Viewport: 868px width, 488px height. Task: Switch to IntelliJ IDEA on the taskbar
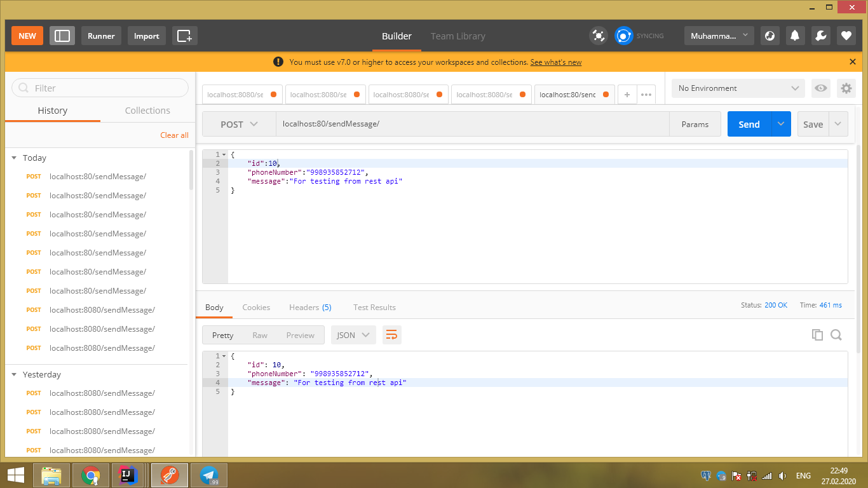127,475
